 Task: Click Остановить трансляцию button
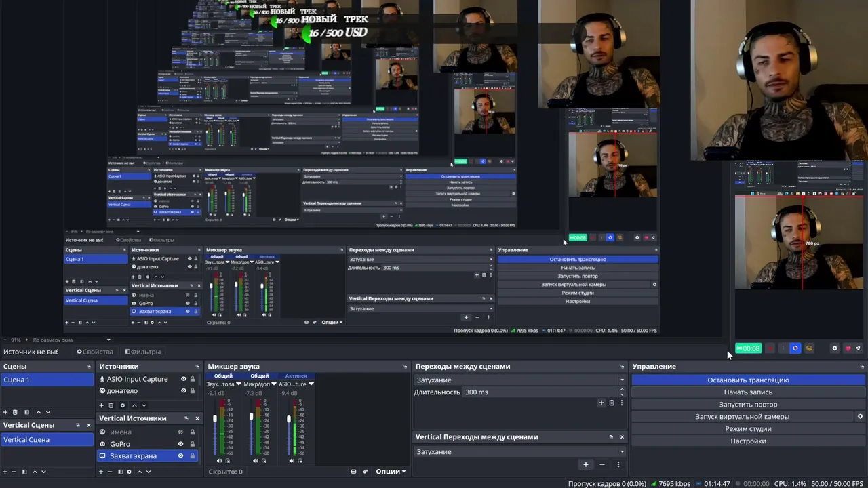tap(748, 380)
